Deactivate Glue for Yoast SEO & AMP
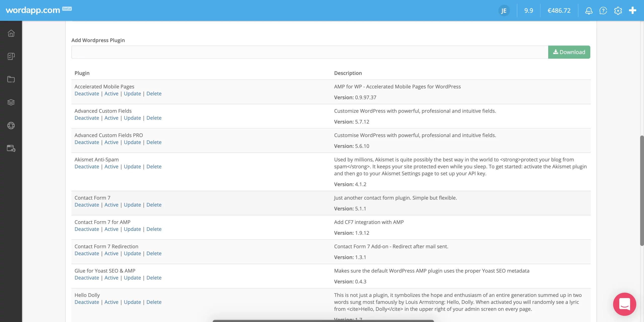This screenshot has width=644, height=322. point(87,278)
